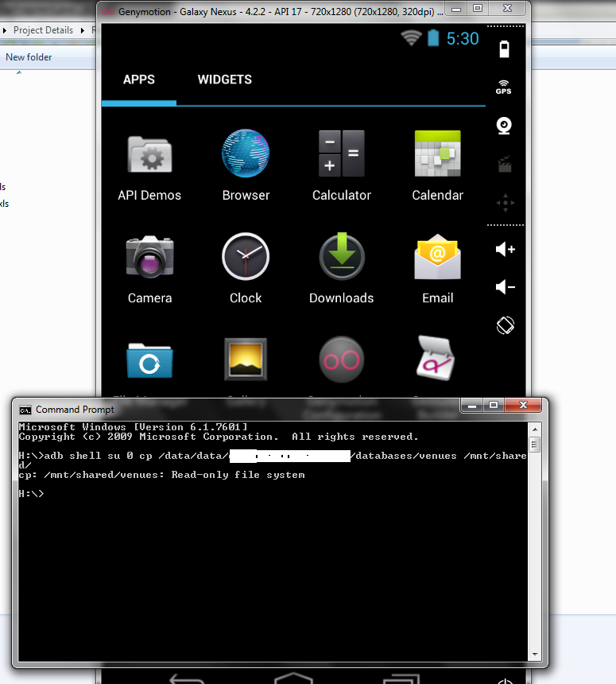Viewport: 616px width, 684px height.
Task: Increase emulator volume
Action: point(506,249)
